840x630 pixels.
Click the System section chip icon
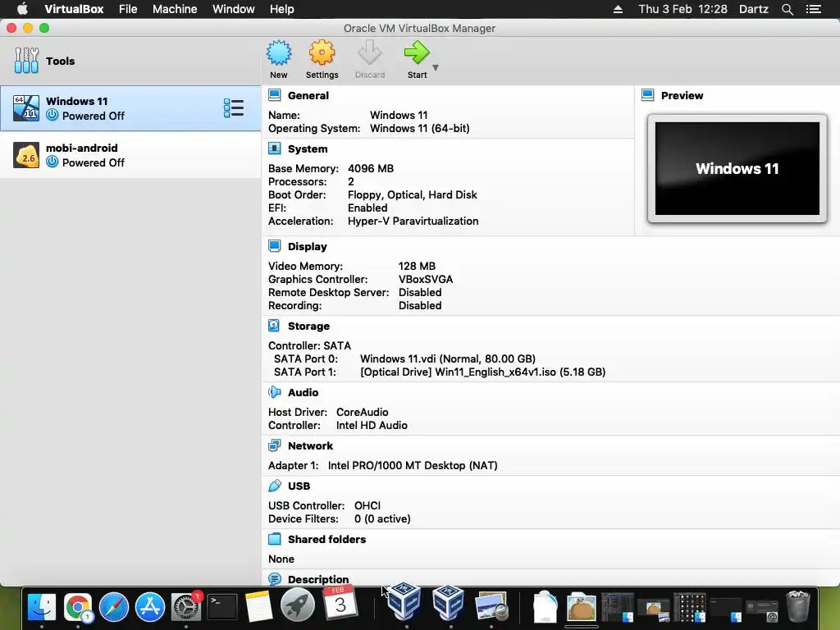274,149
